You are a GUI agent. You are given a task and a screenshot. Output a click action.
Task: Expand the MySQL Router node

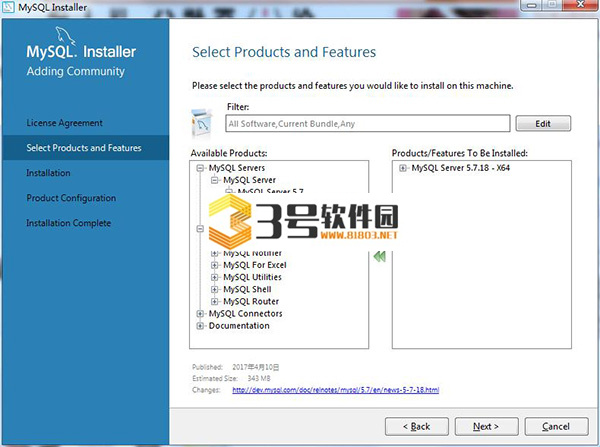214,302
